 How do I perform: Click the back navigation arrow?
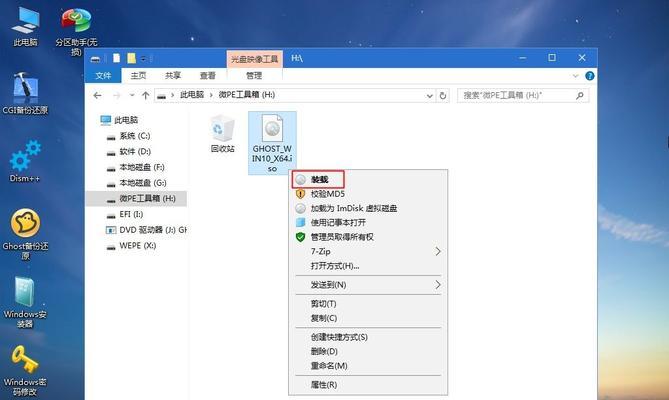[97, 96]
